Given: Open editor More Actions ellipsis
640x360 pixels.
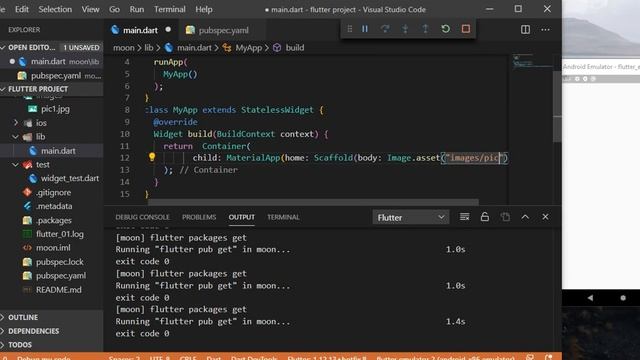Looking at the screenshot, I should tap(545, 30).
